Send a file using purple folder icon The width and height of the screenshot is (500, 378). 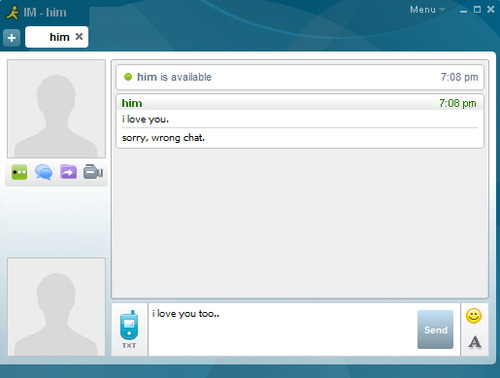tap(68, 172)
